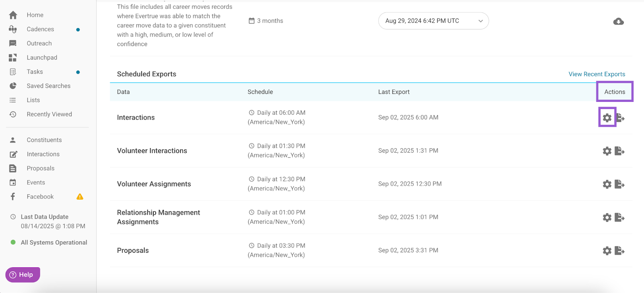Viewport: 644px width, 293px height.
Task: Open settings gear for Volunteer Interactions export
Action: coord(607,151)
